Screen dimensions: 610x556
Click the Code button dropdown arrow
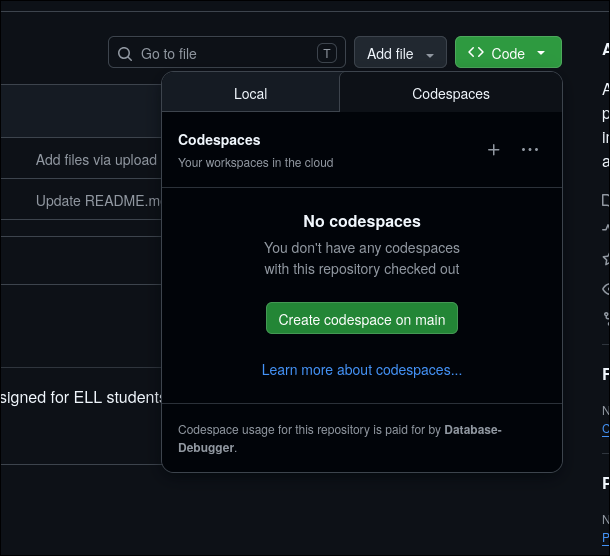(x=541, y=53)
